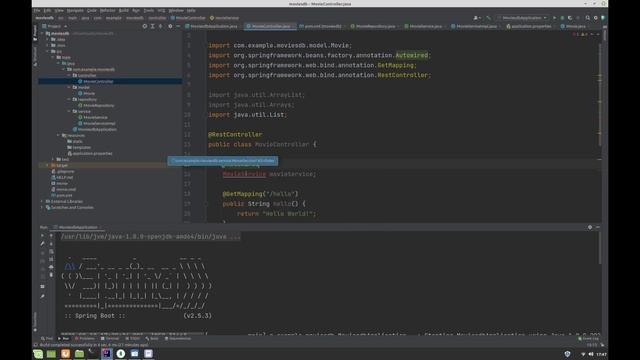The image size is (640, 360).
Task: Collapse the moviesdb project root node
Action: pos(42,33)
